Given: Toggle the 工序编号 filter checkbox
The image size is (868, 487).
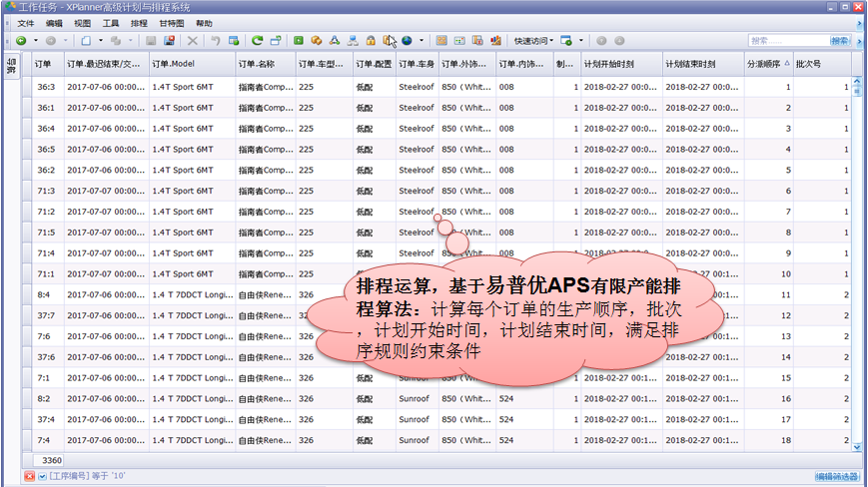Looking at the screenshot, I should pyautogui.click(x=42, y=476).
